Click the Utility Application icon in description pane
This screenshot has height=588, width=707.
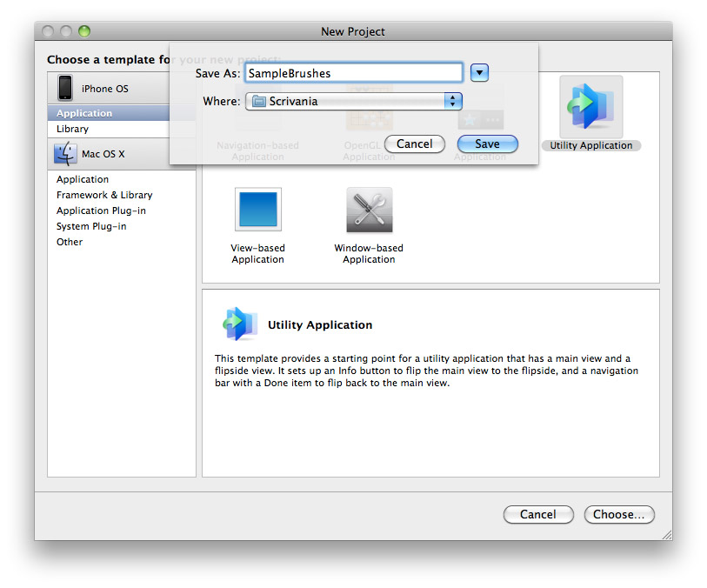[x=240, y=324]
